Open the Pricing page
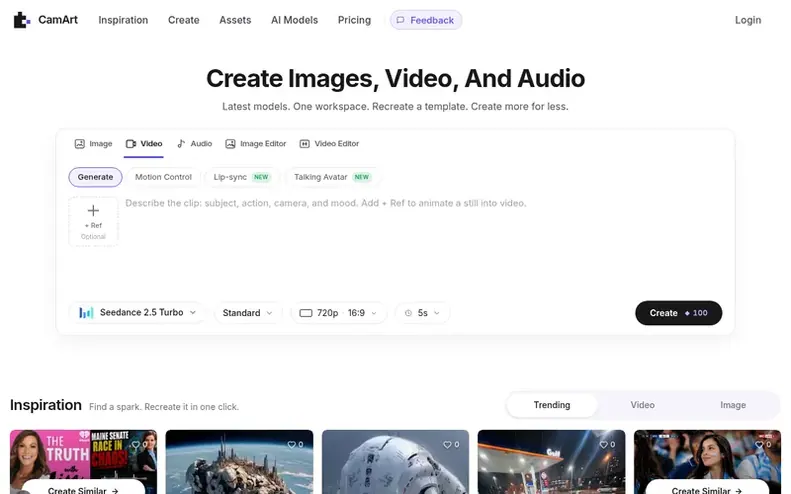This screenshot has height=494, width=791. click(354, 20)
